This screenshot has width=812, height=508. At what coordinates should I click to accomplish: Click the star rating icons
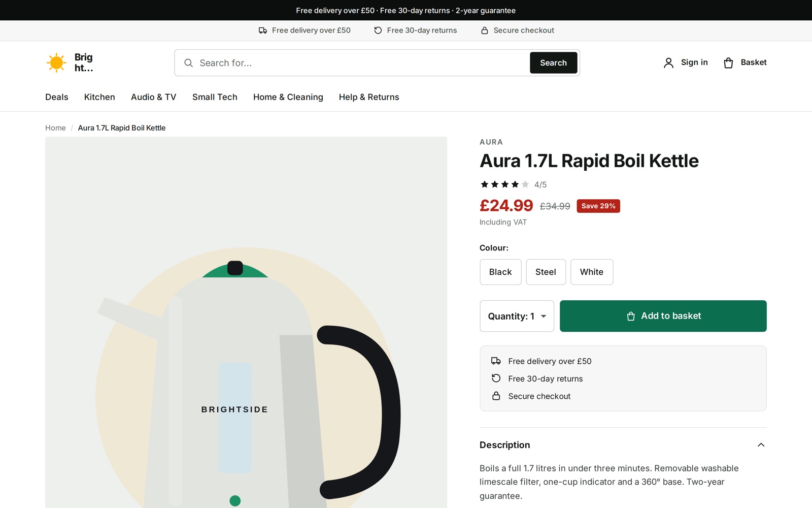(504, 184)
